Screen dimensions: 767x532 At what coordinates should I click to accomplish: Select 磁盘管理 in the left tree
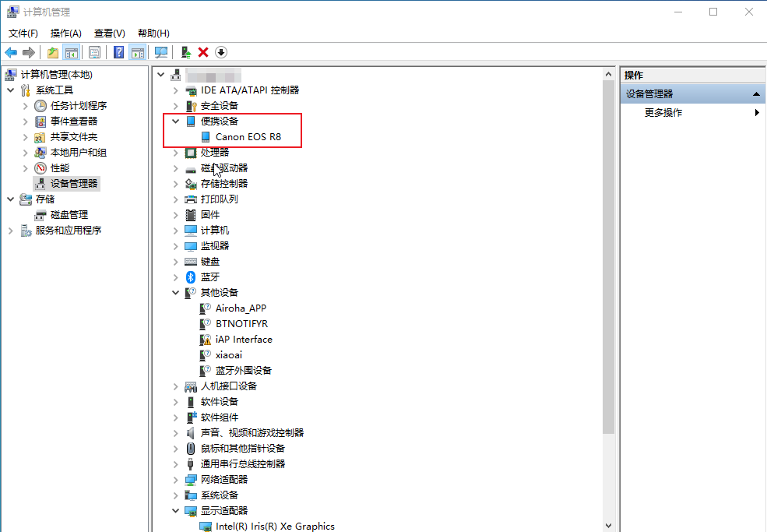point(69,215)
